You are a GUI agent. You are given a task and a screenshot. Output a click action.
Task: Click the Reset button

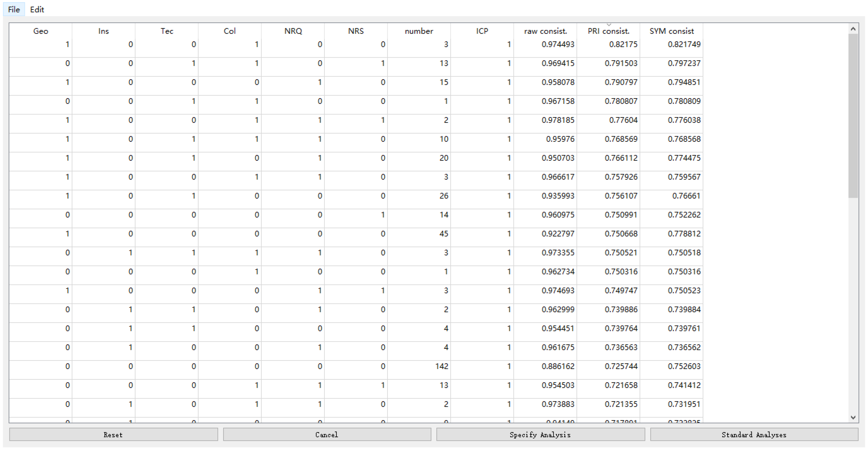tap(113, 434)
